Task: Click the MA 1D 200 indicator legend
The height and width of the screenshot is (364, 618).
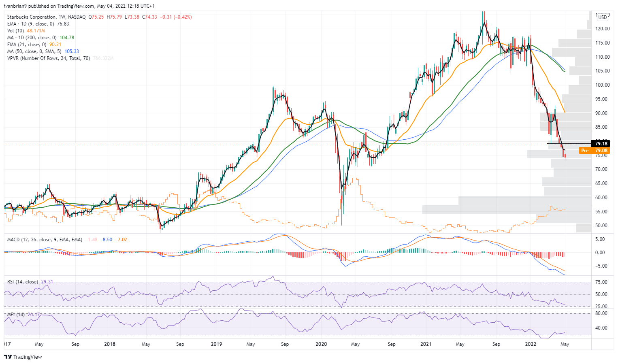Action: pos(32,38)
